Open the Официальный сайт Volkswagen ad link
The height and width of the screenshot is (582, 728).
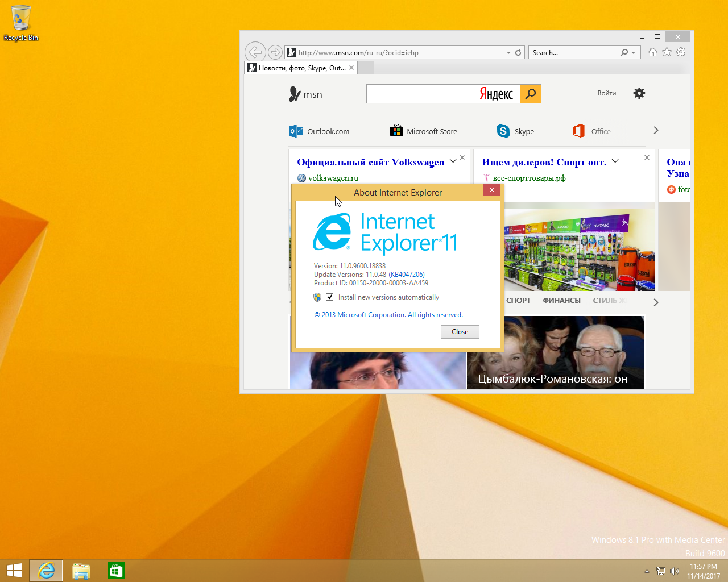tap(371, 163)
